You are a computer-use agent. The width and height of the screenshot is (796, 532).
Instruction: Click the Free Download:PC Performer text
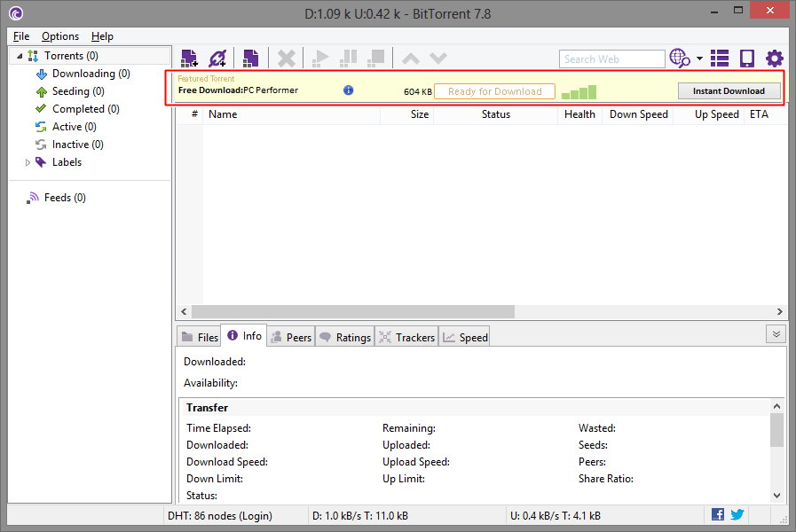click(238, 90)
